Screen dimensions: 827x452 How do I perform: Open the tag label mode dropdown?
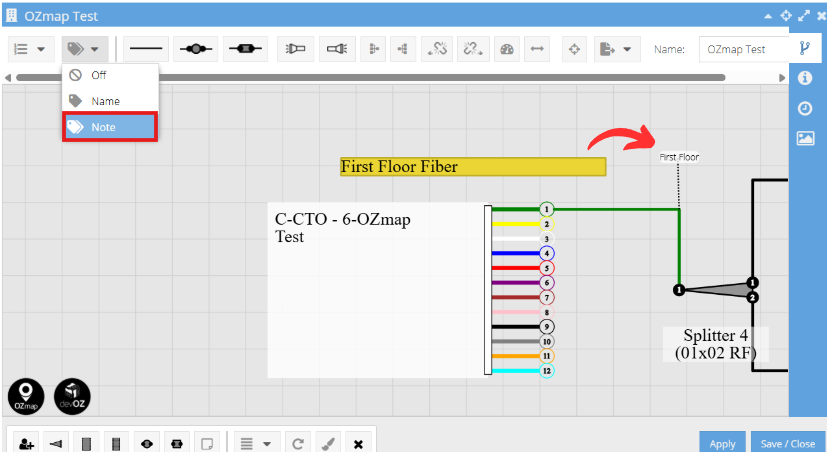point(84,49)
